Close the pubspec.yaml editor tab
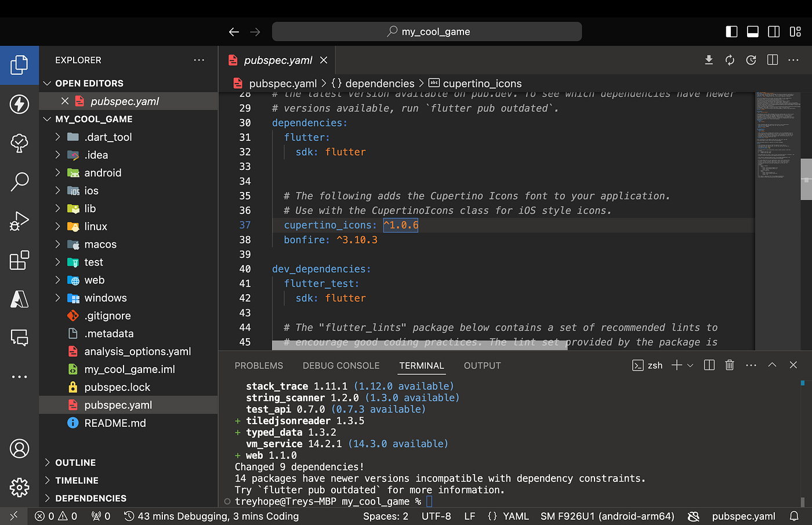Screen dimensions: 812x525 [x=324, y=60]
